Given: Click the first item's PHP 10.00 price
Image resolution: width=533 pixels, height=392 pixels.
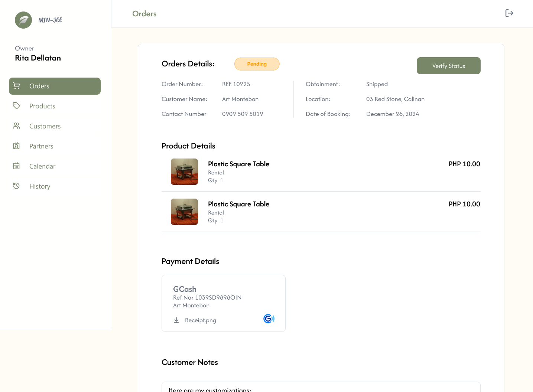Looking at the screenshot, I should (x=464, y=164).
